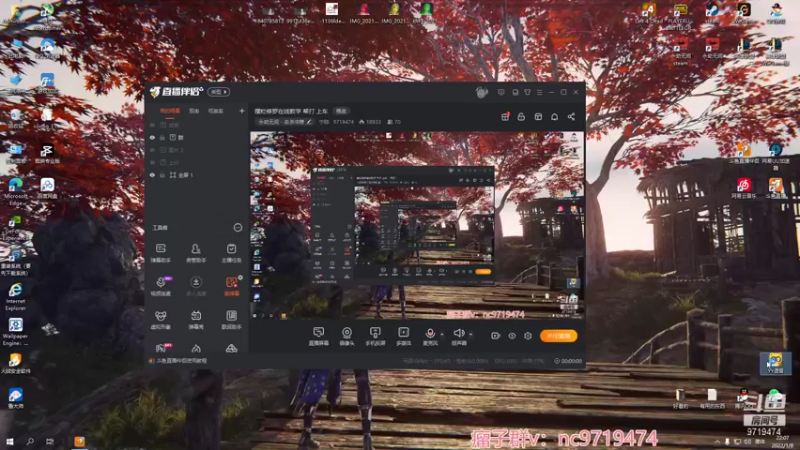Open the layout window icon above preview
800x450 pixels.
tap(538, 117)
